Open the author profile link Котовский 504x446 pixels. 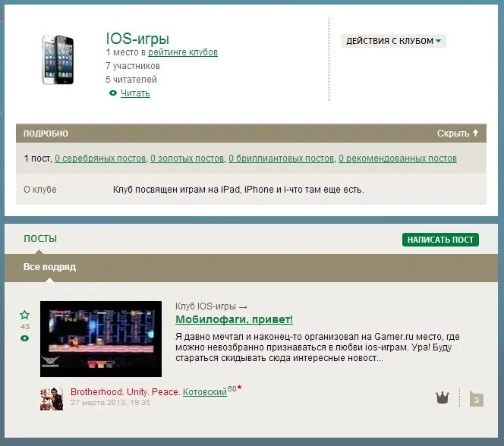pyautogui.click(x=205, y=392)
